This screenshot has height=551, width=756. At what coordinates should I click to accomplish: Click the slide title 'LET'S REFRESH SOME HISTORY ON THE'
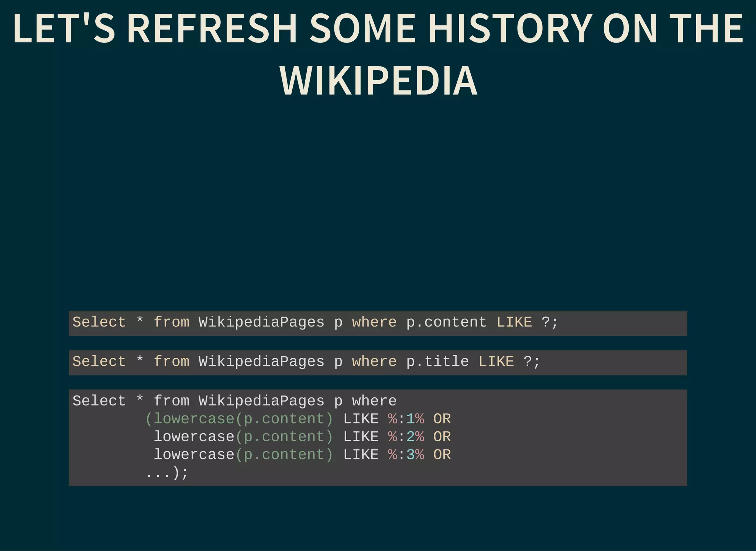click(378, 28)
